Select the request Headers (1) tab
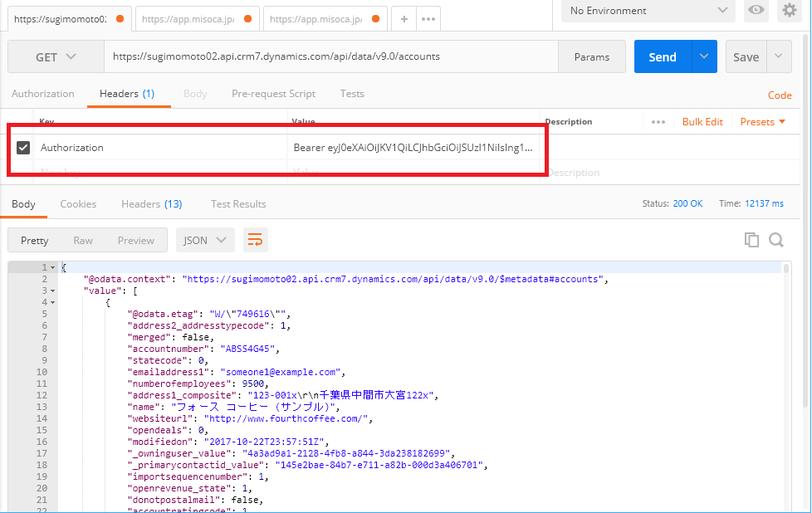 coord(127,94)
